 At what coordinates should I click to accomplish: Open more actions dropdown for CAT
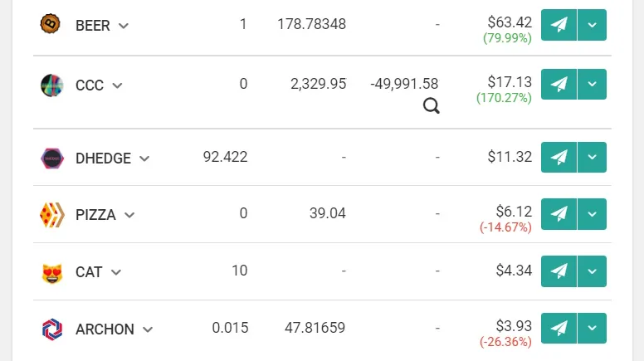pyautogui.click(x=592, y=271)
